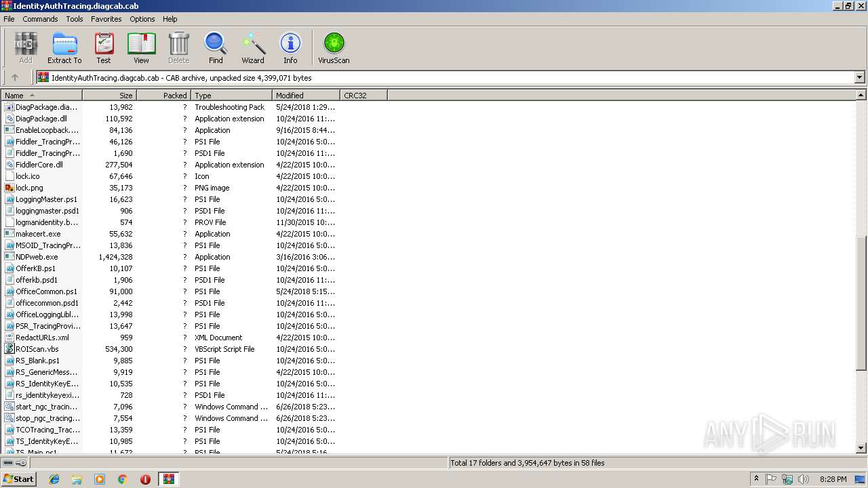The width and height of the screenshot is (868, 488).
Task: Click scrollbar down arrow
Action: 861,448
